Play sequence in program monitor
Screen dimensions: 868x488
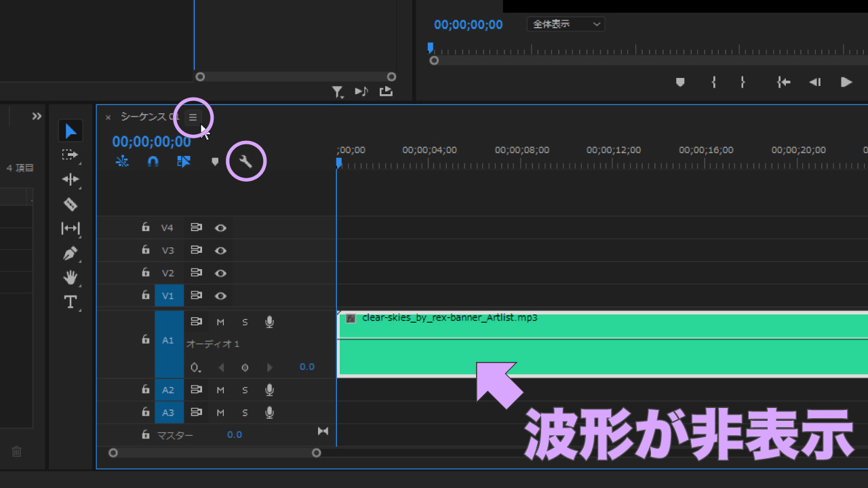click(846, 82)
